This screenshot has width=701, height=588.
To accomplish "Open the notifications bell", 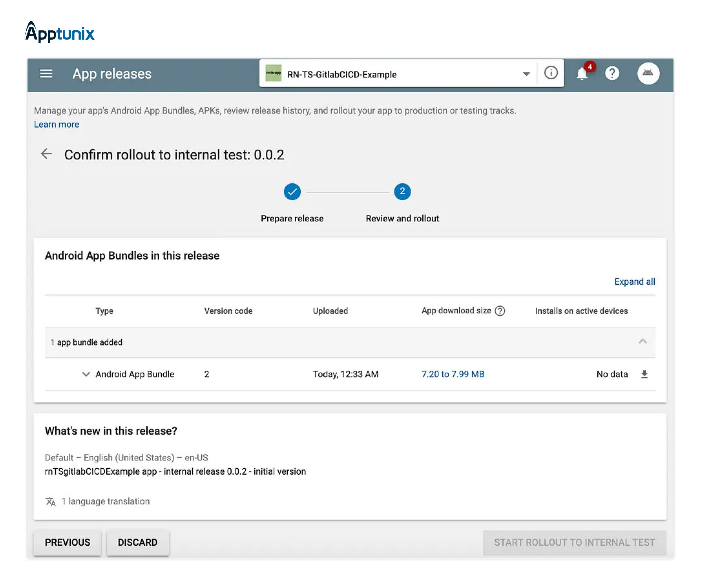I will pos(582,73).
